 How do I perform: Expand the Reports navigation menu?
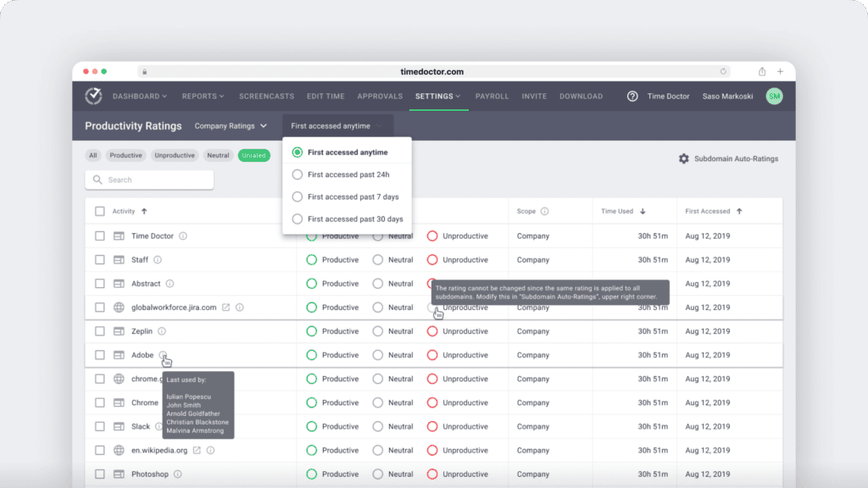203,97
